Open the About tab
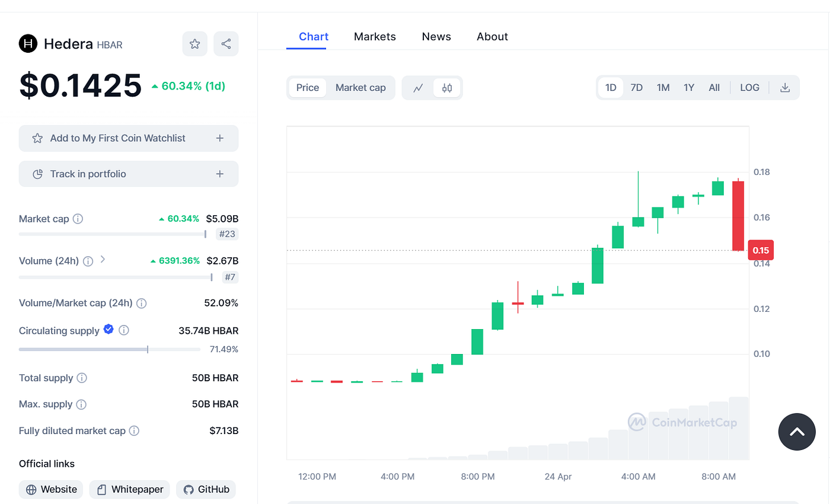Screen dimensions: 830x504 pos(492,37)
